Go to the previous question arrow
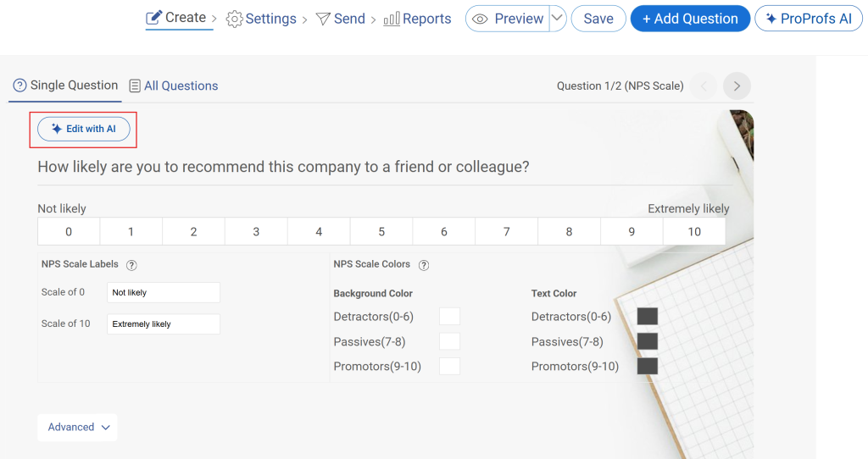The height and width of the screenshot is (459, 868). click(704, 86)
